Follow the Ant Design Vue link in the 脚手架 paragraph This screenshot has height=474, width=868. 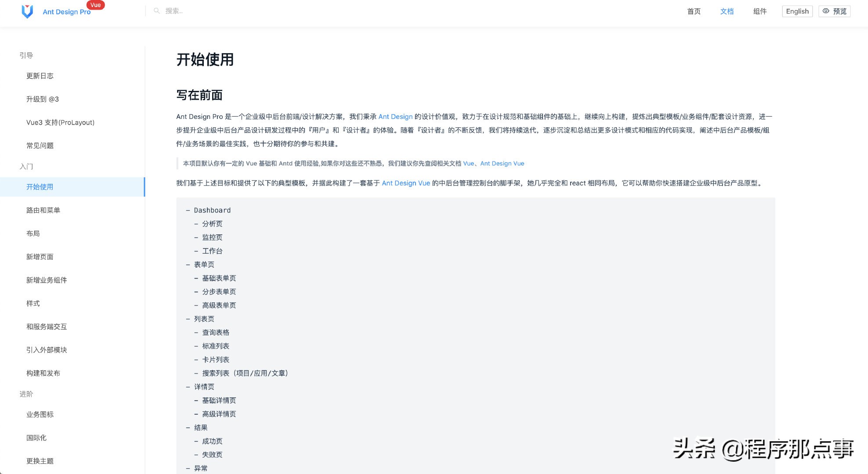click(406, 183)
